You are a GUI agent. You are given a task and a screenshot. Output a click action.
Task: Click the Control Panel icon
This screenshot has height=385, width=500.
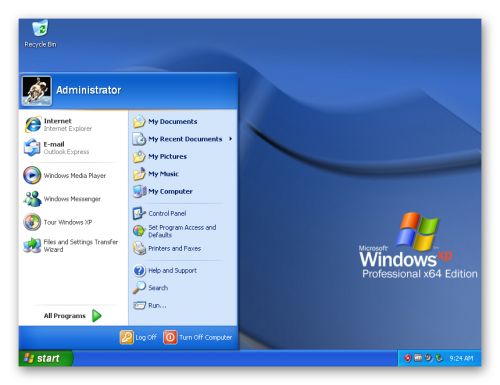[139, 213]
